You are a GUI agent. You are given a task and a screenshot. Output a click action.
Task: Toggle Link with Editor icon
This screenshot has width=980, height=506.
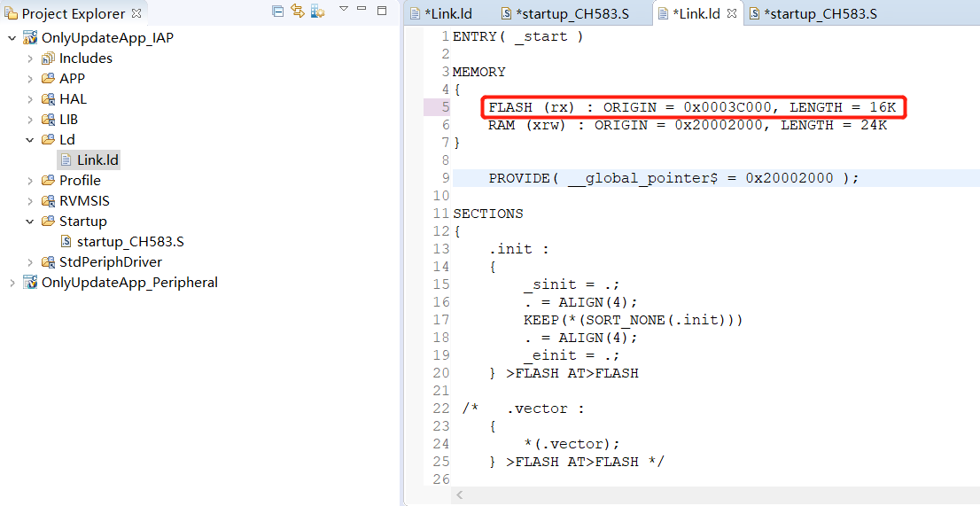tap(298, 12)
